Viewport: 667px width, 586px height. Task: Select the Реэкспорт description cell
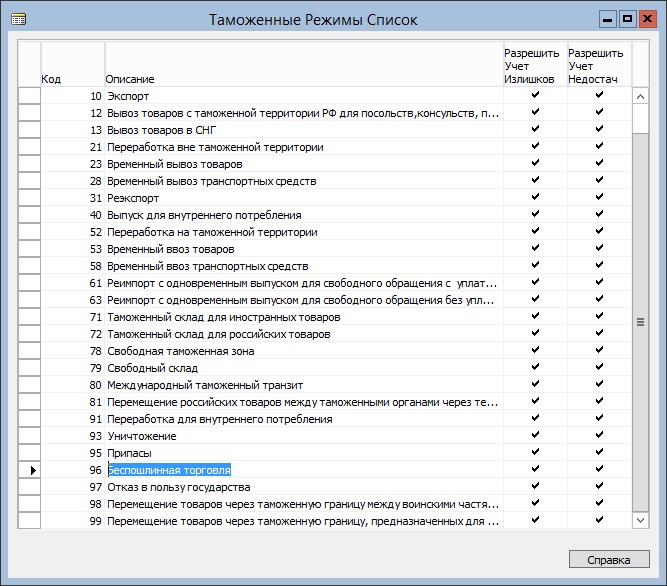tap(304, 198)
